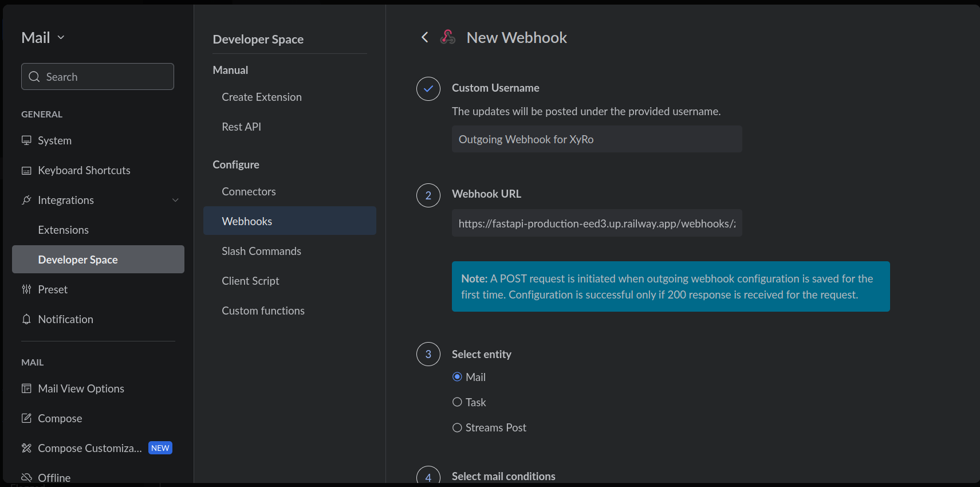Click the GENERAL section label
This screenshot has height=487, width=980.
(42, 114)
